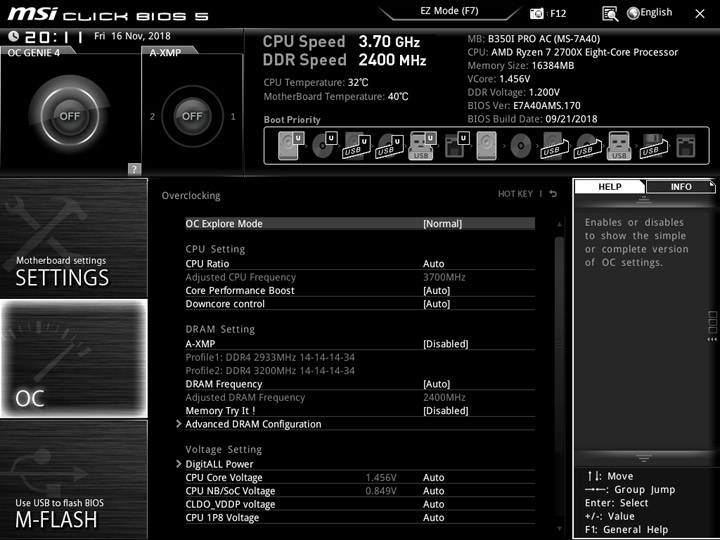The image size is (720, 540).
Task: Open the OC overclocking section
Action: pyautogui.click(x=74, y=359)
